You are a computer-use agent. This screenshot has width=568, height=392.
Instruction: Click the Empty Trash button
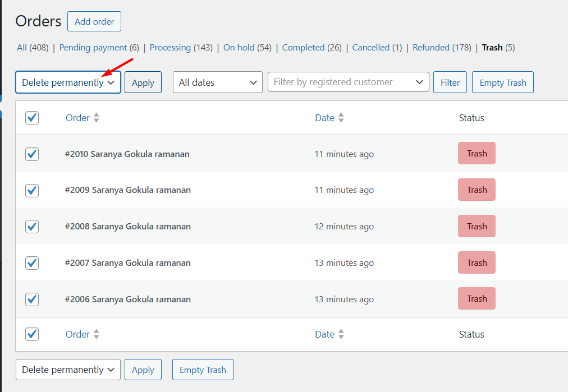(502, 82)
